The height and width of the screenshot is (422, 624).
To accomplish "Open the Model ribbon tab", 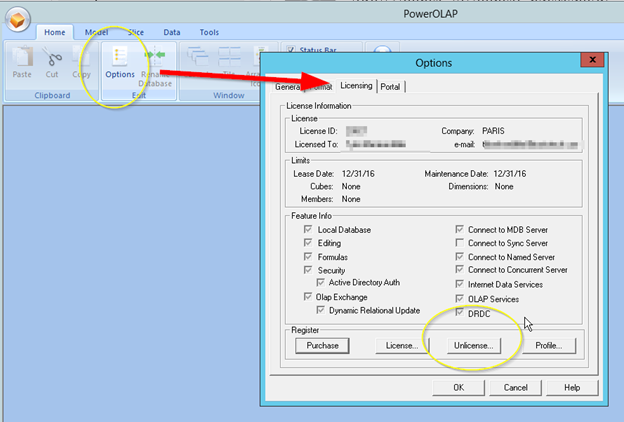I will [x=96, y=32].
